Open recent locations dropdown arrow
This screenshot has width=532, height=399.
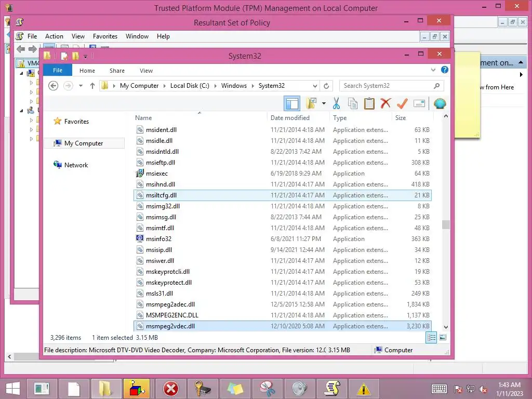(x=81, y=86)
